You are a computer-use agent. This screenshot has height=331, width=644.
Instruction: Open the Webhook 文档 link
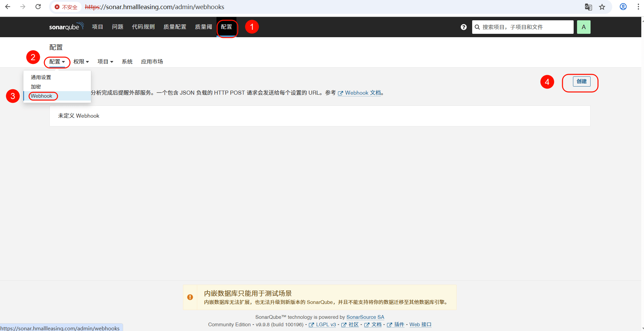point(363,93)
